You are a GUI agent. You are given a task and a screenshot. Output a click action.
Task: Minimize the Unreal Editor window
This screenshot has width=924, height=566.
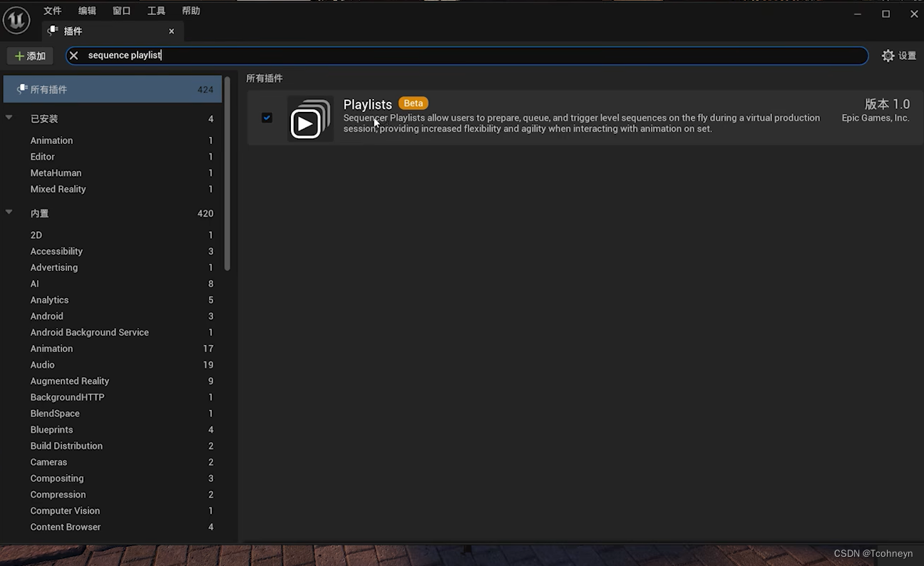pos(858,14)
